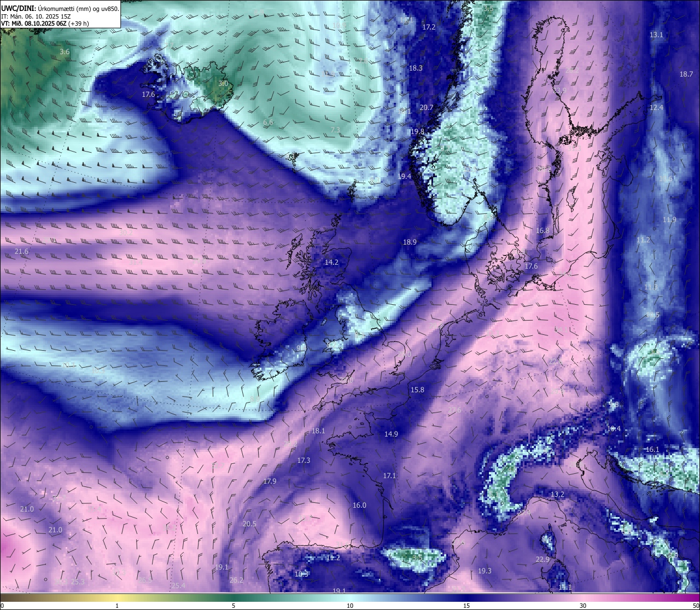Click the 10 tick label on the colour scale
Image resolution: width=700 pixels, height=610 pixels.
(350, 606)
